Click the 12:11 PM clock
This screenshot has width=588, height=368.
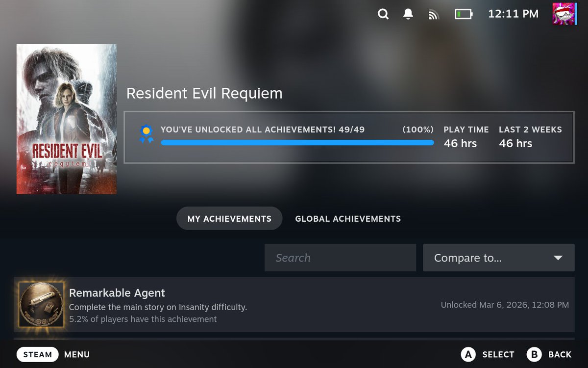click(513, 14)
